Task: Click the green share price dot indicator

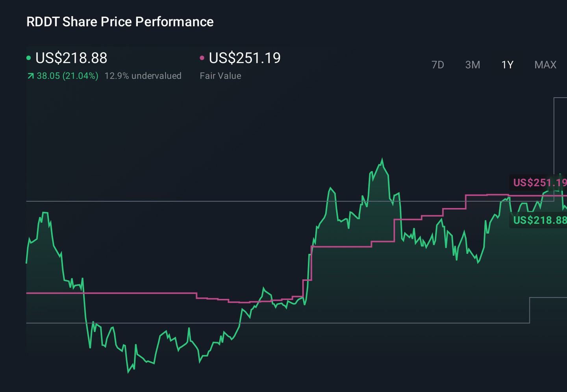Action: coord(28,58)
